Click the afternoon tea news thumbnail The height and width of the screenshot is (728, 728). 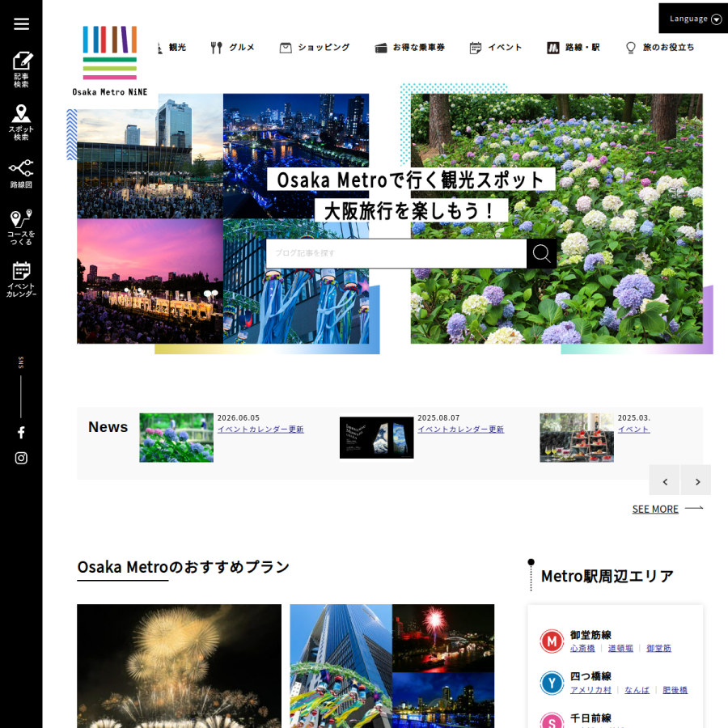(x=577, y=438)
